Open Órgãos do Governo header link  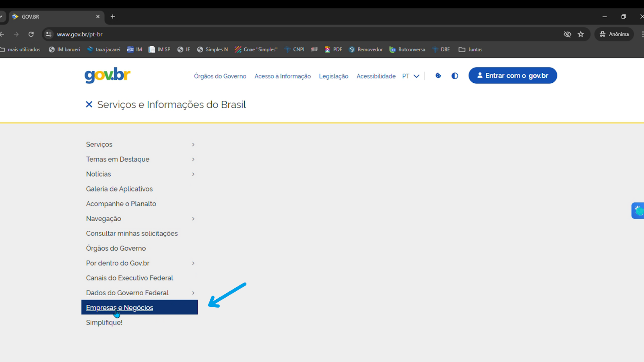[220, 76]
